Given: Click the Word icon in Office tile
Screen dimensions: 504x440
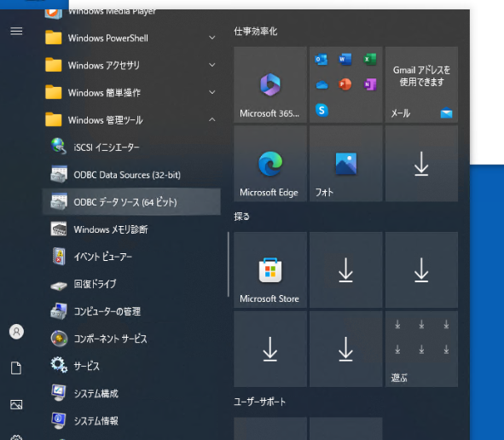Looking at the screenshot, I should (345, 60).
